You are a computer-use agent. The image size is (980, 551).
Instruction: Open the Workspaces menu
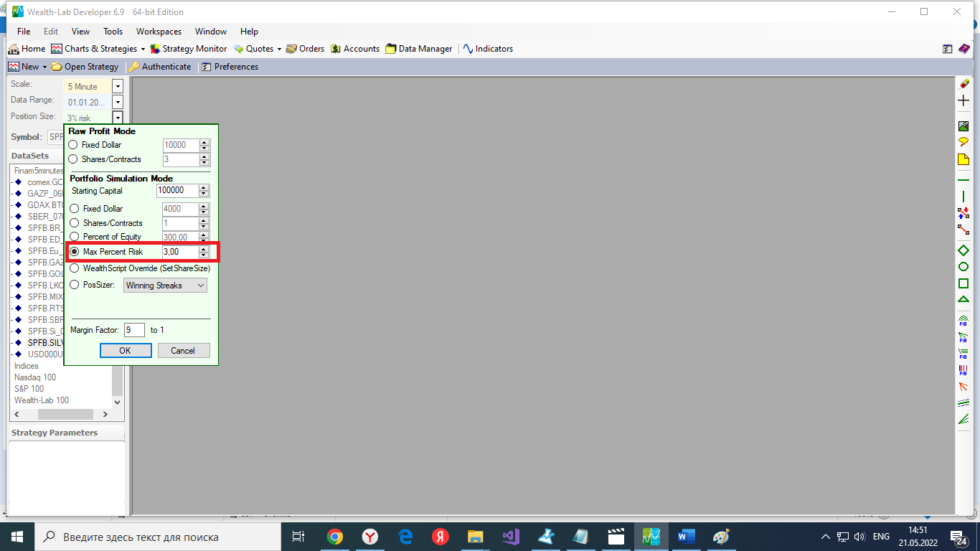click(159, 32)
